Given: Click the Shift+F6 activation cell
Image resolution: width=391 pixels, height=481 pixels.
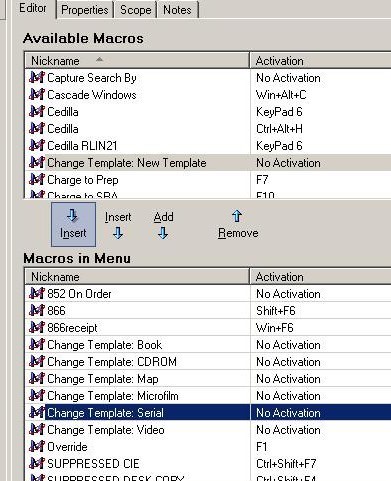Looking at the screenshot, I should [276, 311].
